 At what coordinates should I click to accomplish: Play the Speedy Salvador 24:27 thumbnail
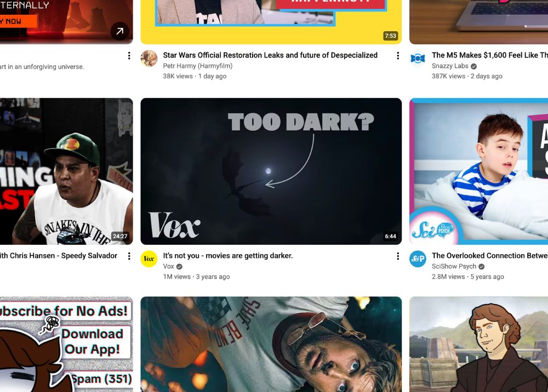[66, 171]
